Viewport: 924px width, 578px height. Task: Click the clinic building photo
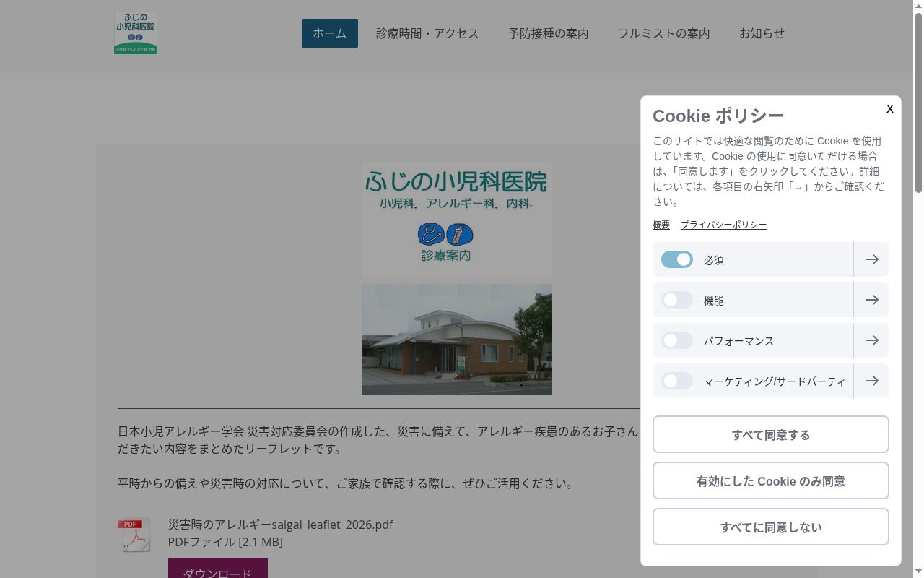457,340
